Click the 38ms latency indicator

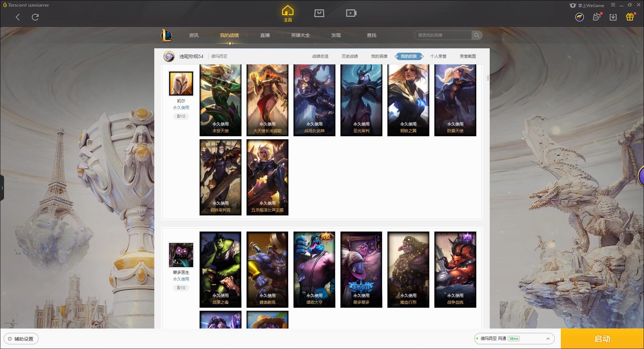pos(514,339)
